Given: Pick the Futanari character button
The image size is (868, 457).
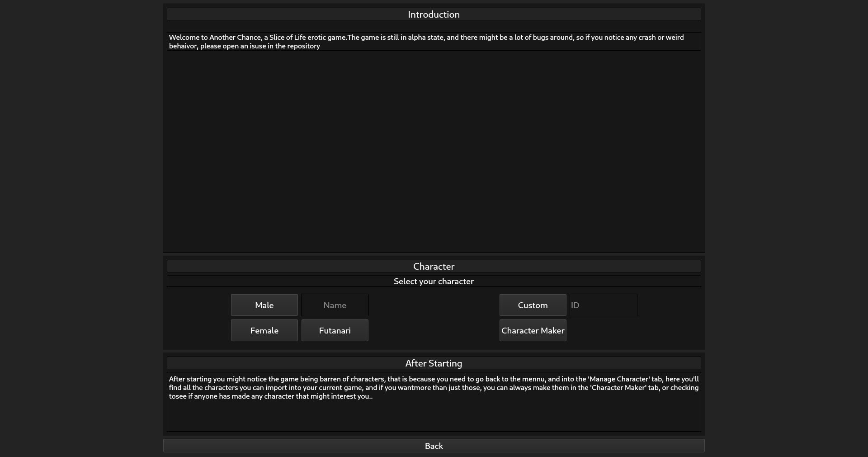Looking at the screenshot, I should [x=335, y=330].
